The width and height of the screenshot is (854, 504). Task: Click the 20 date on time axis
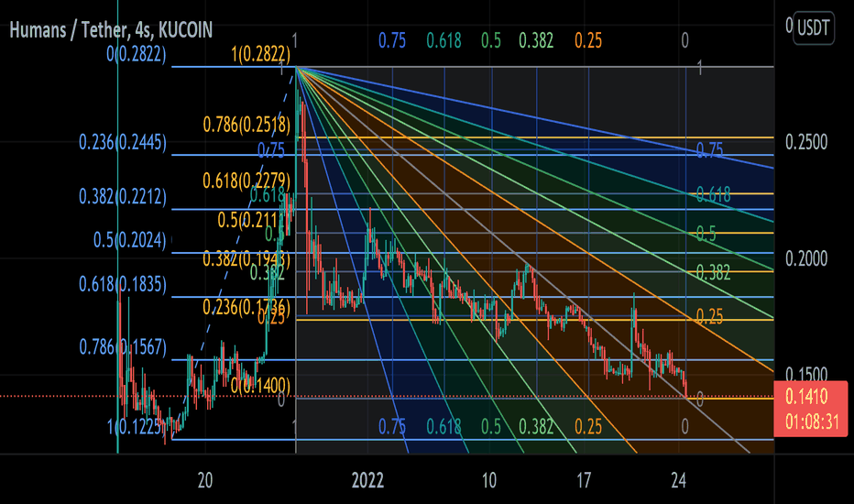pos(204,480)
